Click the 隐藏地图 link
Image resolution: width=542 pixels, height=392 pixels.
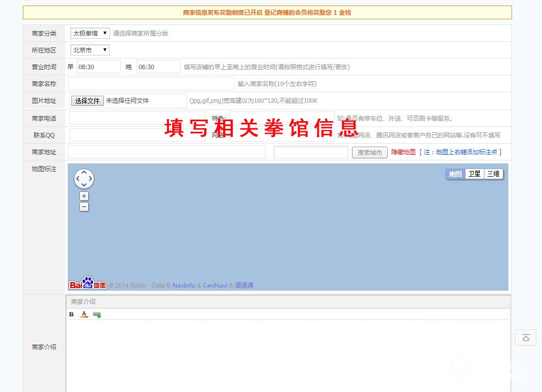(x=403, y=152)
